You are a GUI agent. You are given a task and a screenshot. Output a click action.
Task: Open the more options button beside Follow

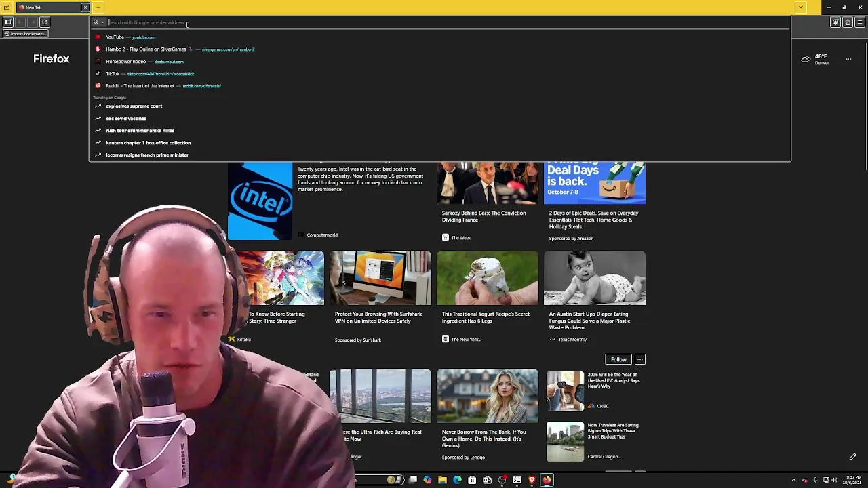639,359
